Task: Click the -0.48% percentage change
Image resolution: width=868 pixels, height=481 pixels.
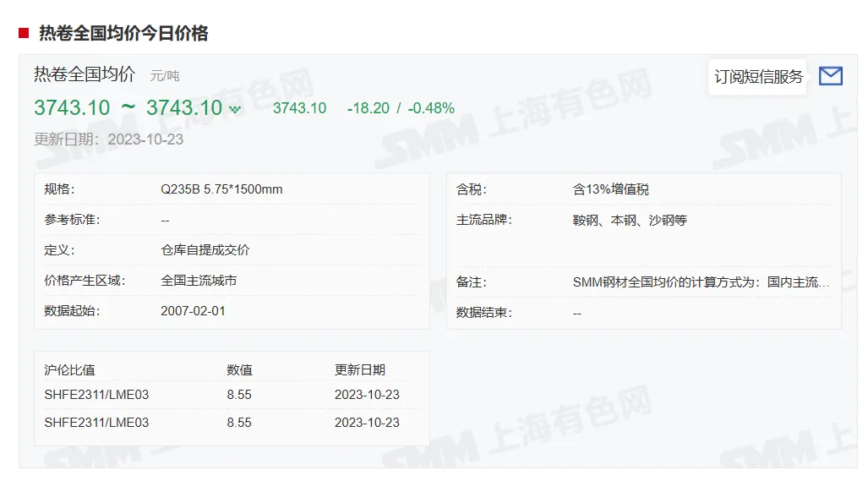Action: [431, 108]
